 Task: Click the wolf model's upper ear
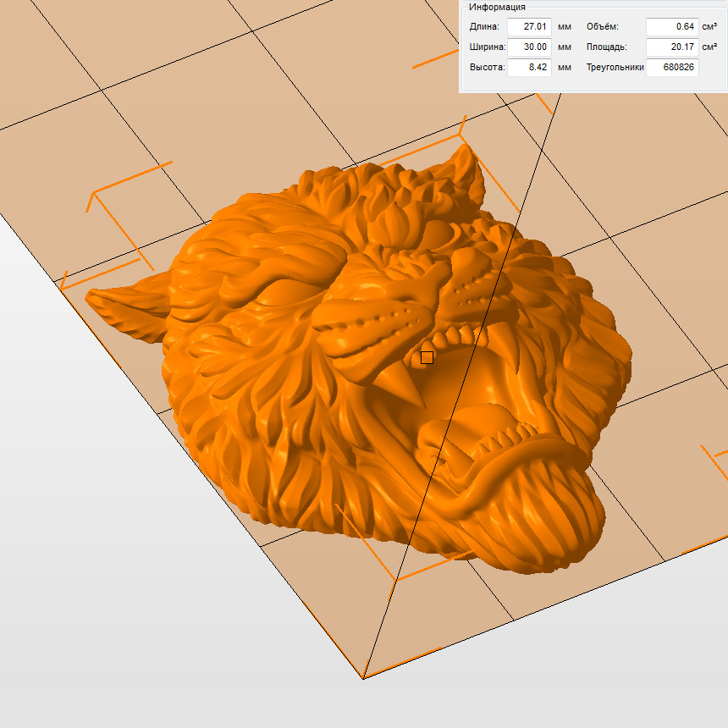coord(466,165)
